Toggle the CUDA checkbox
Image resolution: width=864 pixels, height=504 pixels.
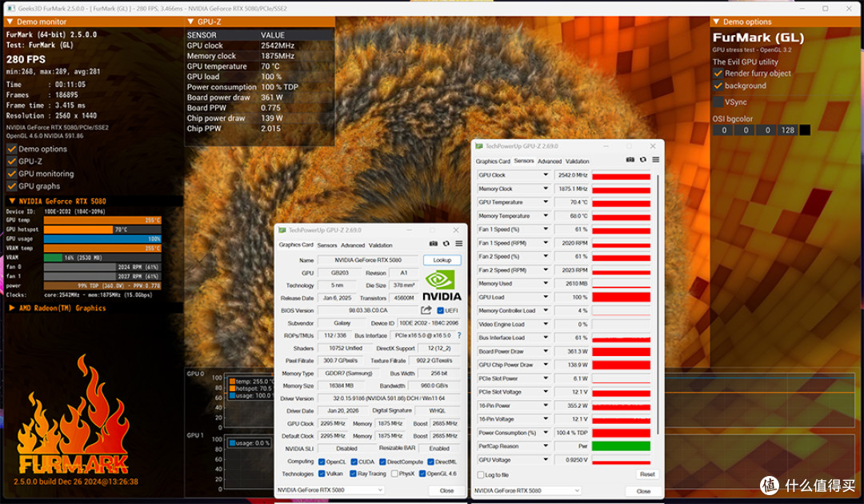point(354,462)
